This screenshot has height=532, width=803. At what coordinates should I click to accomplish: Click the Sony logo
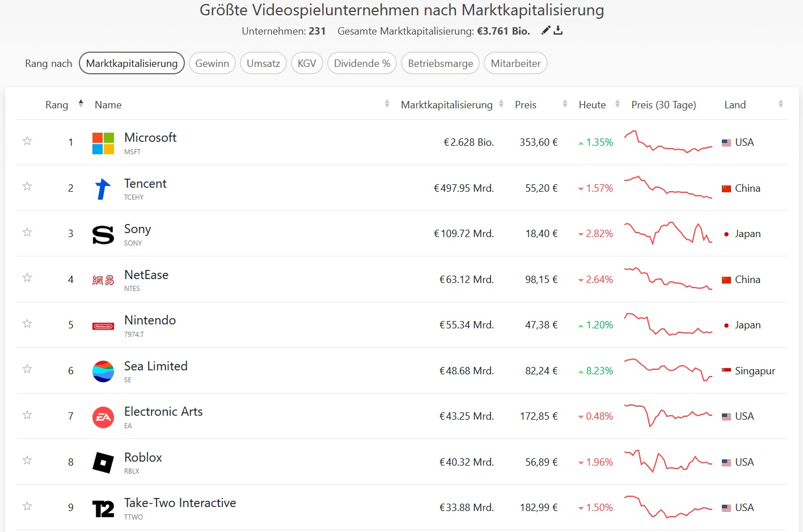coord(103,235)
